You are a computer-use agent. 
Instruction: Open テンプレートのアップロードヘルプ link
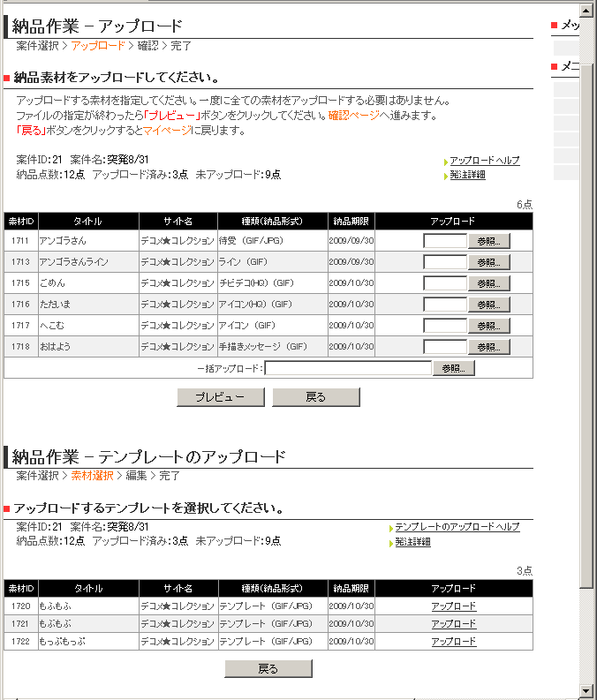coord(457,527)
